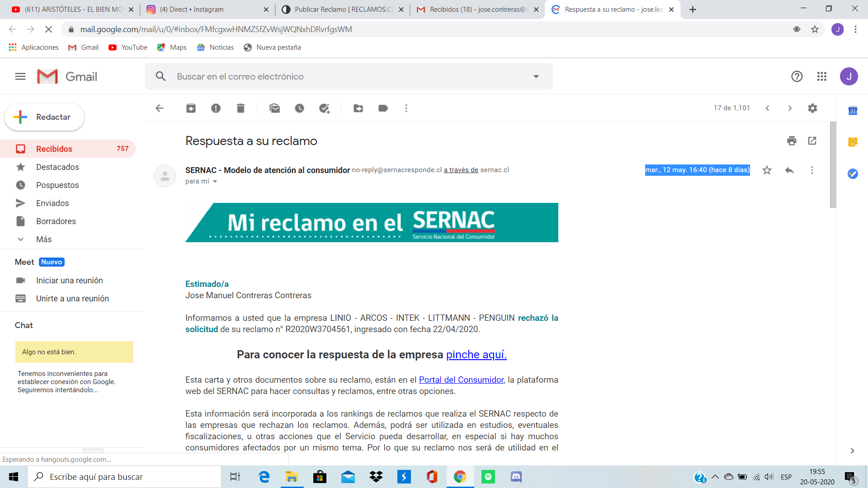Click Windows taskbar search box
The width and height of the screenshot is (868, 488).
pos(124,477)
